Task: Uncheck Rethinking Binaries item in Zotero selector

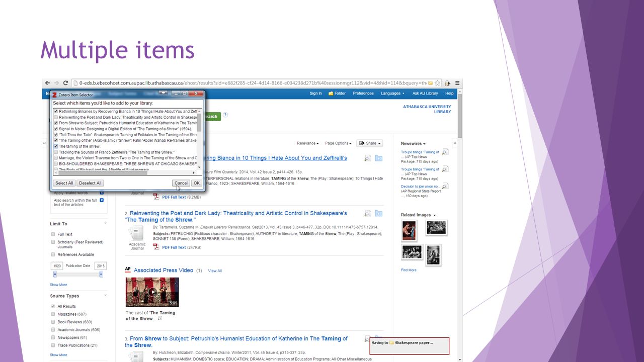Action: pos(56,111)
